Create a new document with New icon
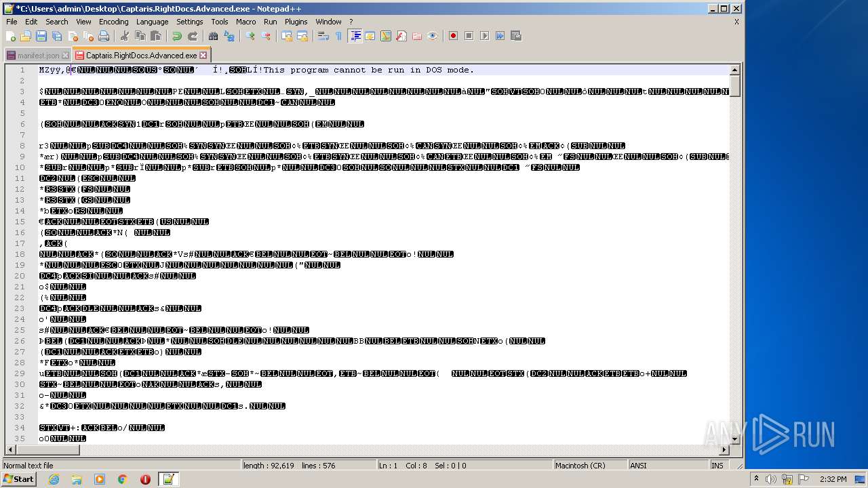The height and width of the screenshot is (488, 868). point(11,36)
